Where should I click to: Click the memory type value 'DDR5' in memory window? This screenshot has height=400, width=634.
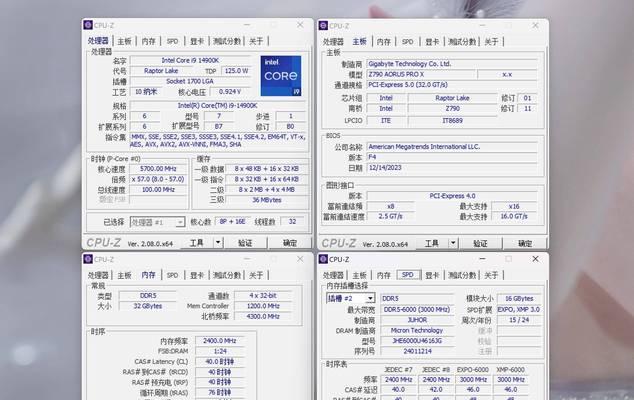pos(148,296)
